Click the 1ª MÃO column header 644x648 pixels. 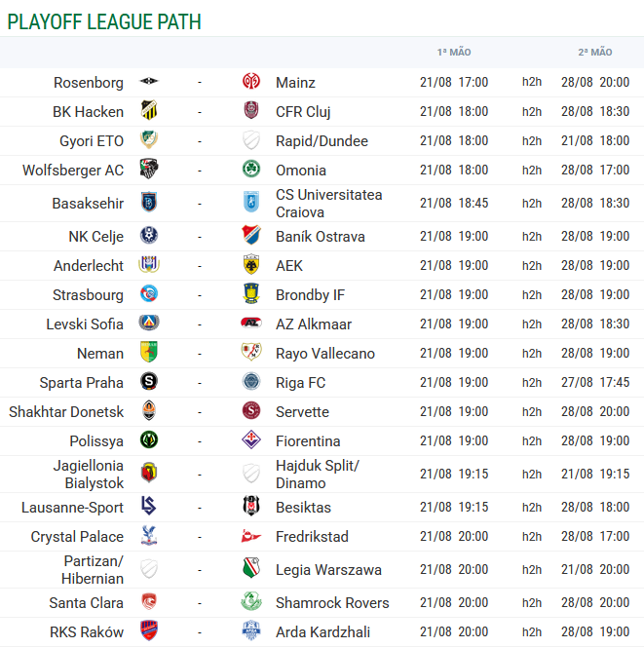[454, 52]
